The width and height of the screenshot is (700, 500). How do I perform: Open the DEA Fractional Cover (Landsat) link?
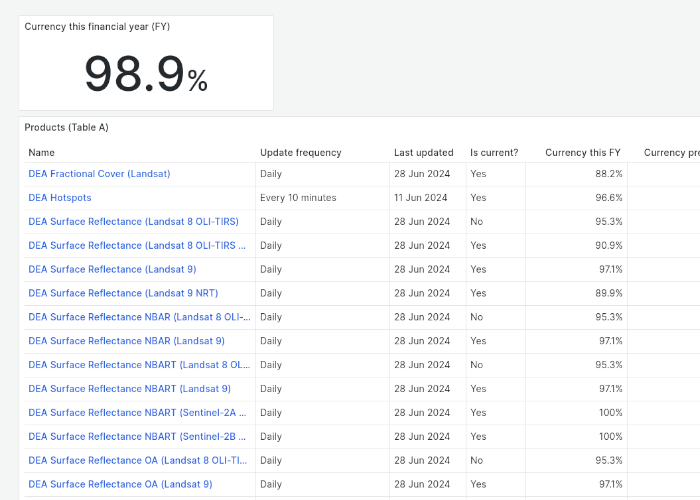click(x=99, y=174)
